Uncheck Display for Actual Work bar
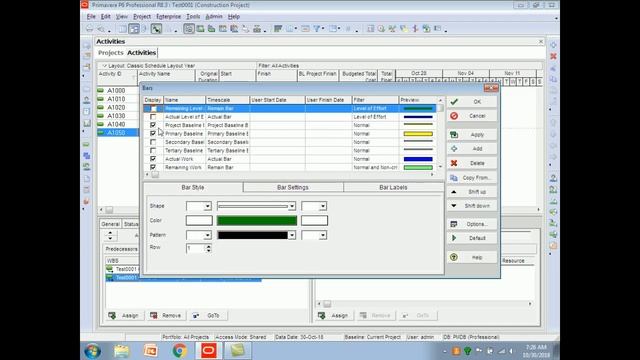The width and height of the screenshot is (640, 360). (x=153, y=159)
